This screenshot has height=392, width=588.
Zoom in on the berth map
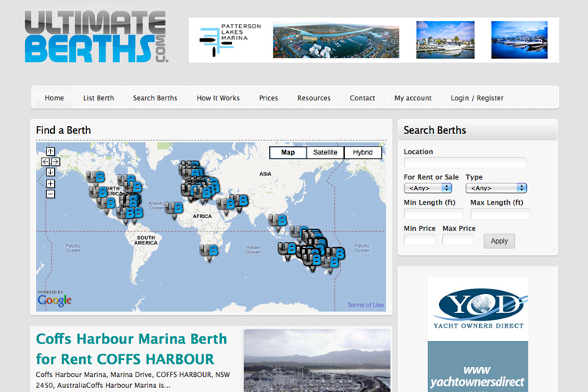(x=50, y=183)
